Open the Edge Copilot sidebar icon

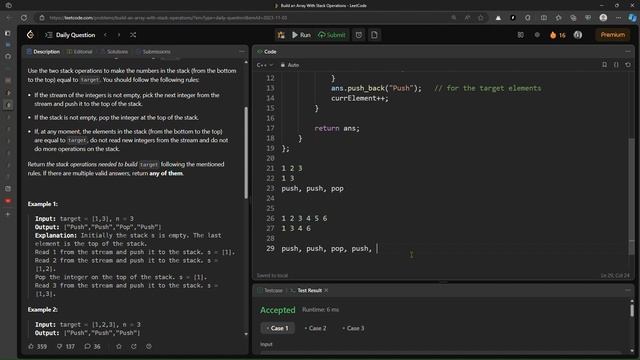pos(632,18)
